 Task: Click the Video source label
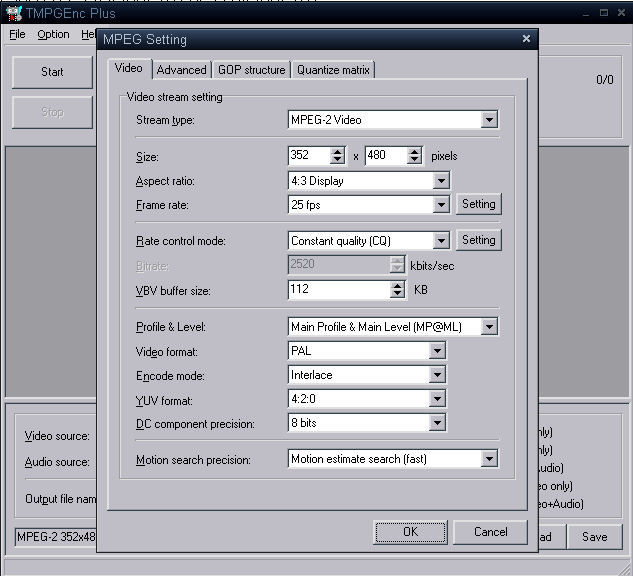click(x=57, y=436)
